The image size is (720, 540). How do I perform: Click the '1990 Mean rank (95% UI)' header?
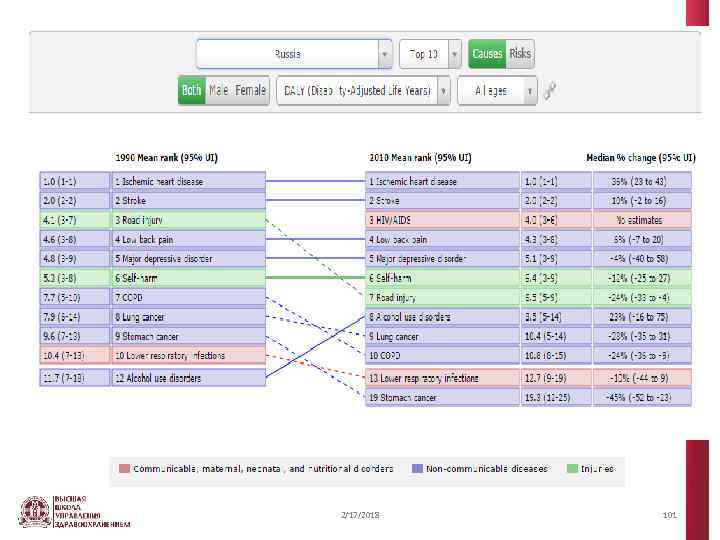coord(167,158)
